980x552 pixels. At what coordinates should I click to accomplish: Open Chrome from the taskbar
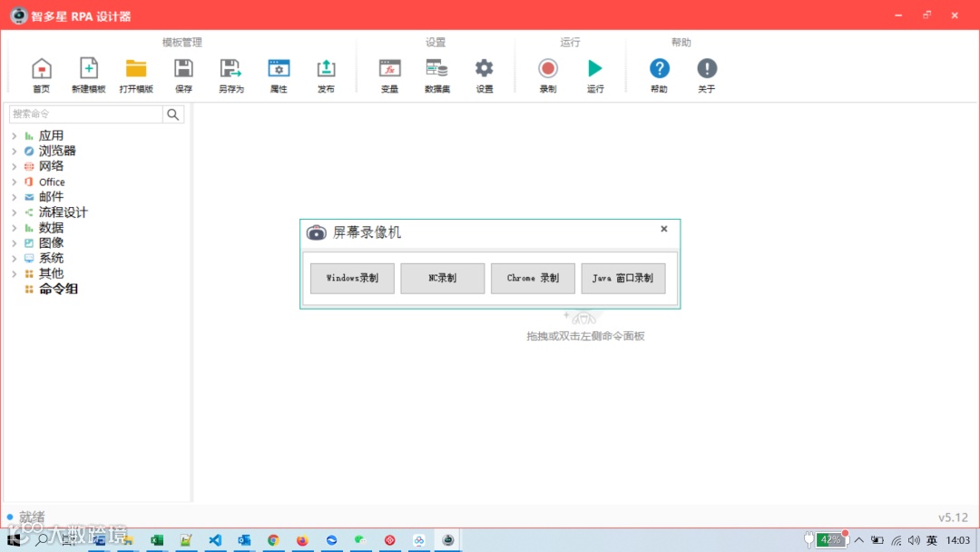(x=273, y=540)
